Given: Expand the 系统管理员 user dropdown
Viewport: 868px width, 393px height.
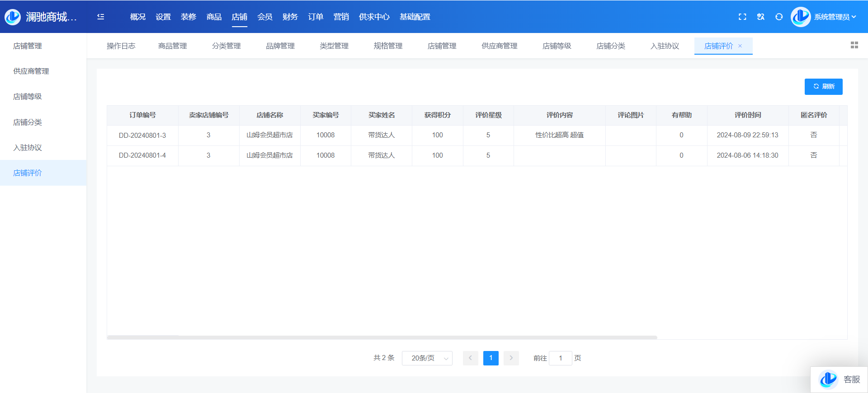Looking at the screenshot, I should [835, 17].
